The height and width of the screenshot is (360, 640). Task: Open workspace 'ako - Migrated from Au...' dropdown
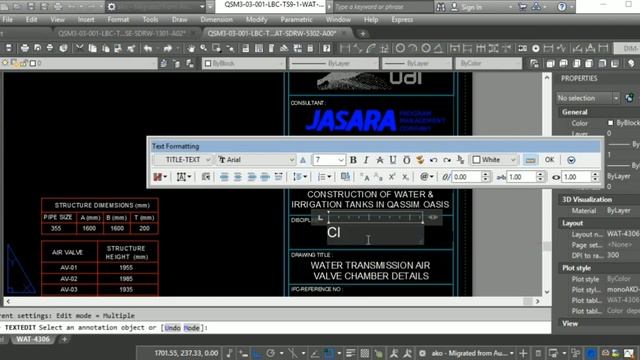[472, 353]
